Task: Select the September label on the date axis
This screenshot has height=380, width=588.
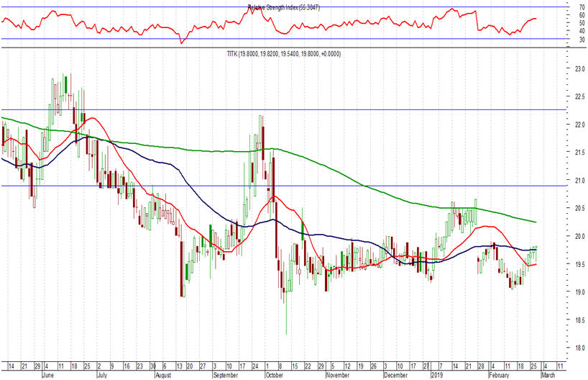Action: (x=225, y=375)
